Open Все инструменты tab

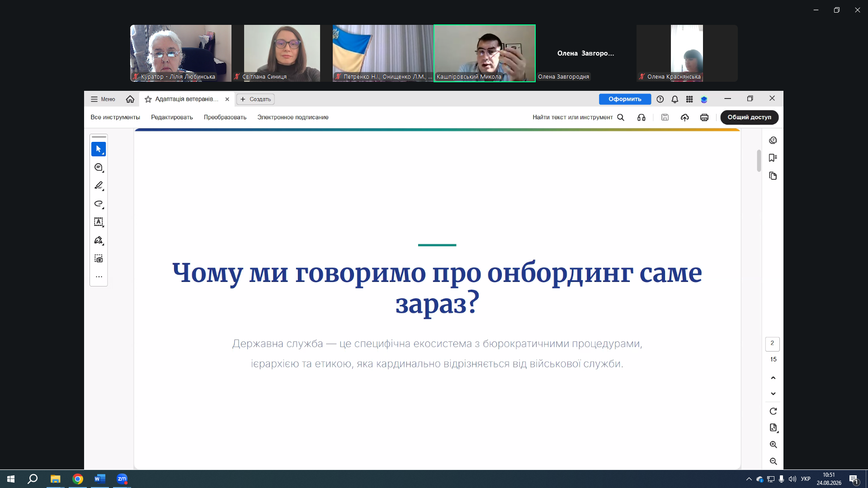click(115, 117)
